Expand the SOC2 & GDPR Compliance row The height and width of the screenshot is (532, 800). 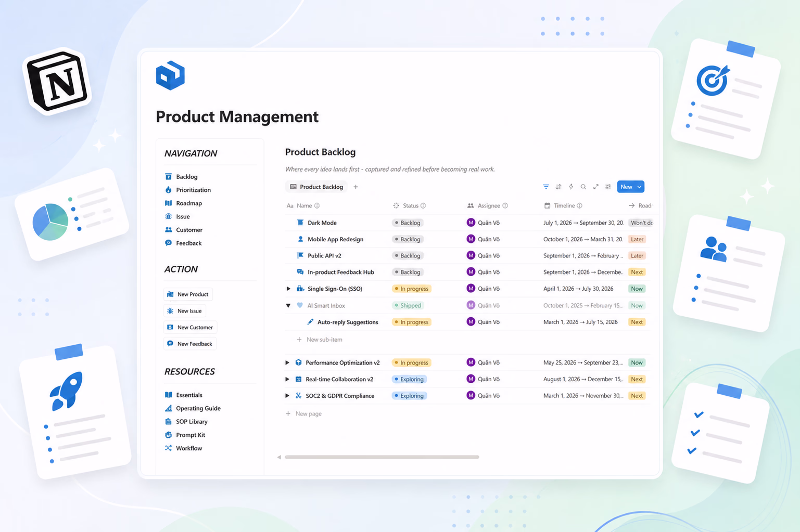287,396
